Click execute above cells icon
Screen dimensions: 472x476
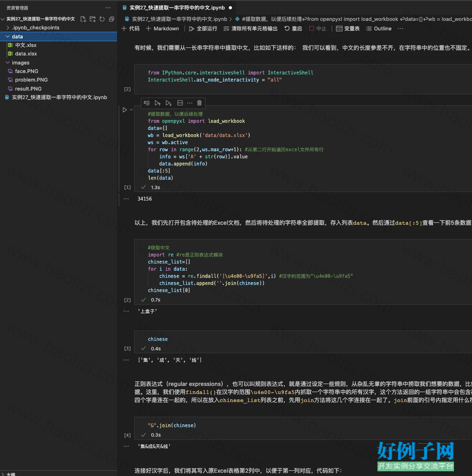click(157, 103)
